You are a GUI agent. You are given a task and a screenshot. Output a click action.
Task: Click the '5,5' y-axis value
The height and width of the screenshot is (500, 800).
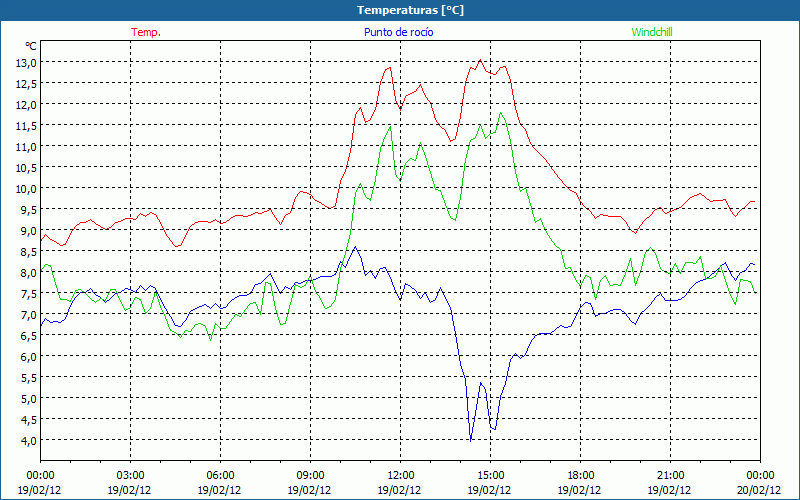[x=29, y=378]
